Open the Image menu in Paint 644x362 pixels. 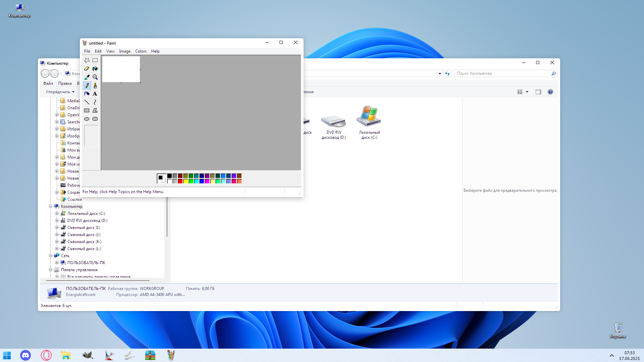pos(124,51)
